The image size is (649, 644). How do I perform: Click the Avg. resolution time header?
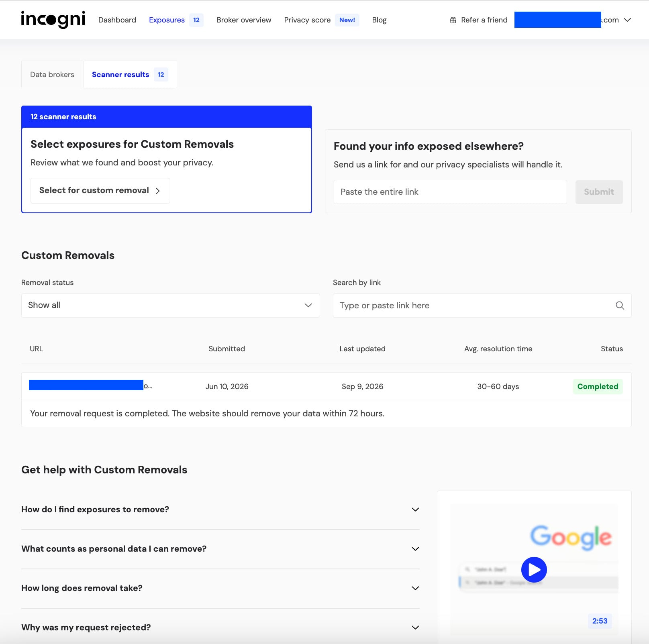coord(498,349)
